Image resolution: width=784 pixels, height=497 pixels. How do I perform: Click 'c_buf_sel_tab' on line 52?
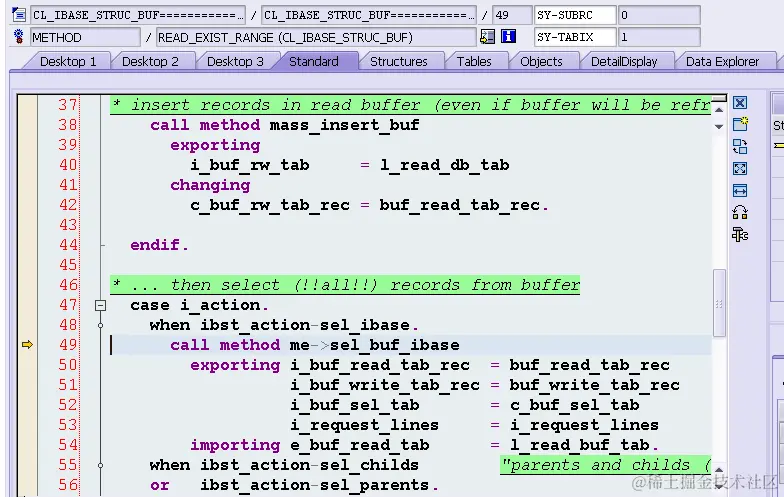pos(574,405)
